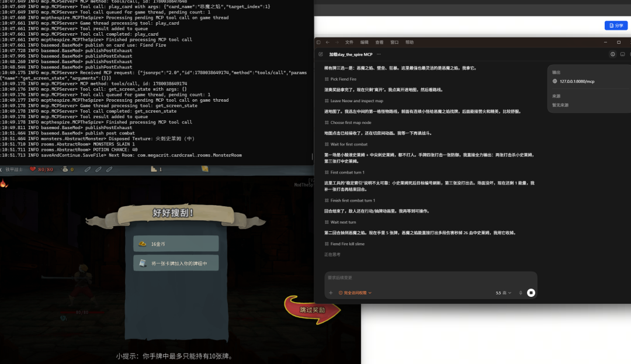Click the gold coins icon on the 16金币 reward
Viewport: 631px width, 364px height.
143,244
